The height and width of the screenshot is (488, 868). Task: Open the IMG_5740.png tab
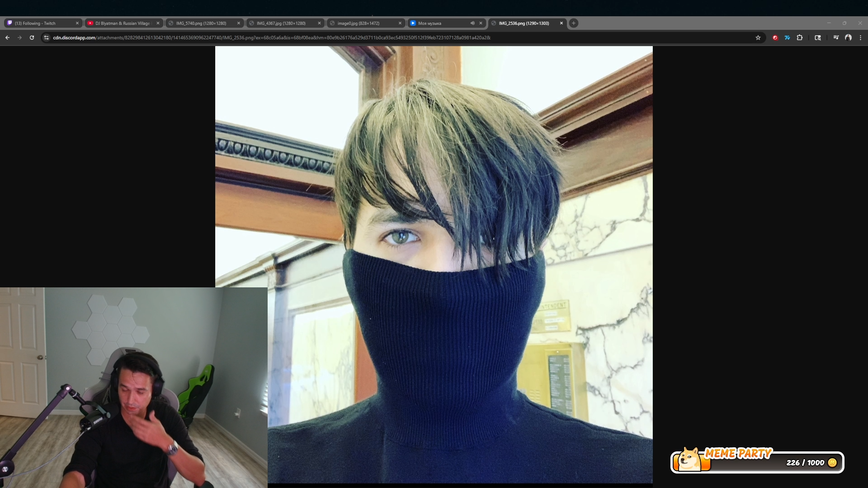[201, 23]
